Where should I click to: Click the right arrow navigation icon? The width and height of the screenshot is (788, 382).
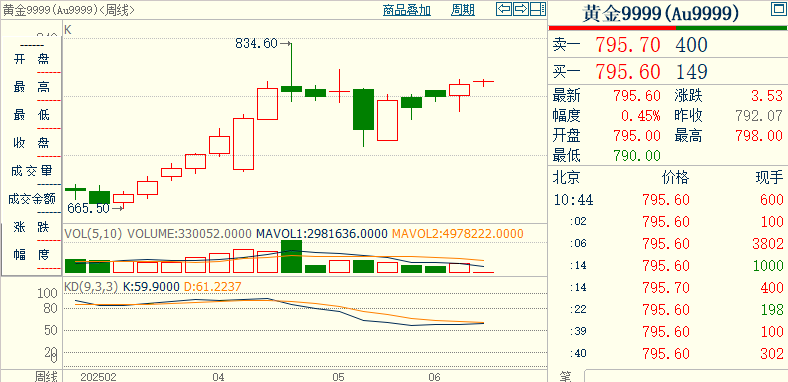click(x=521, y=9)
